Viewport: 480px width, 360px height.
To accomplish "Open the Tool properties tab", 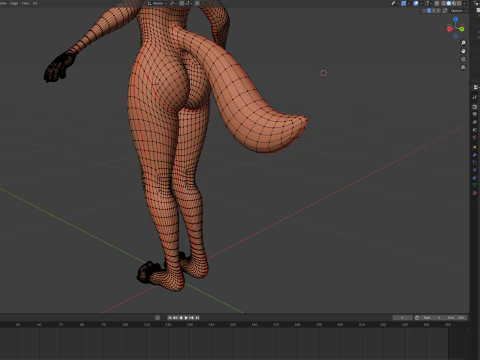I will 475,97.
